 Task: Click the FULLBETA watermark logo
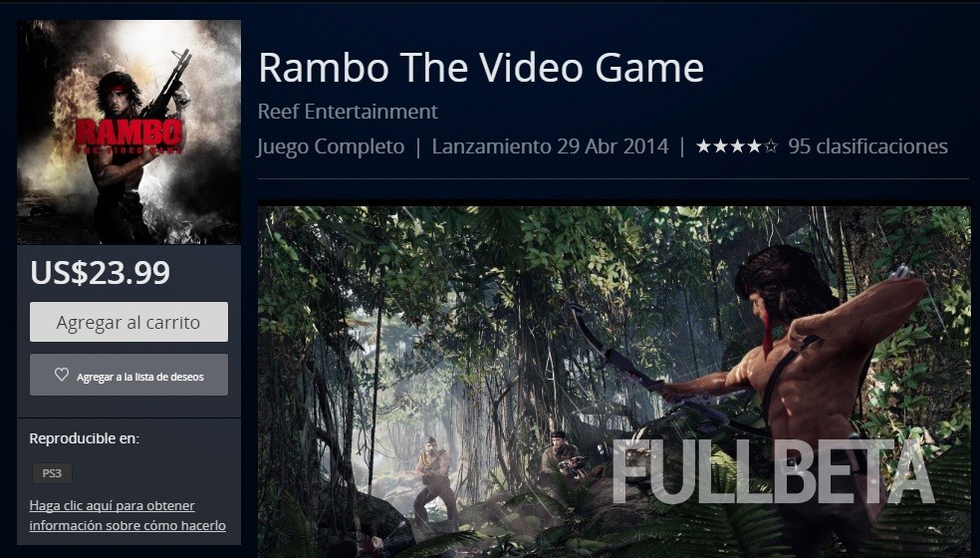point(773,472)
